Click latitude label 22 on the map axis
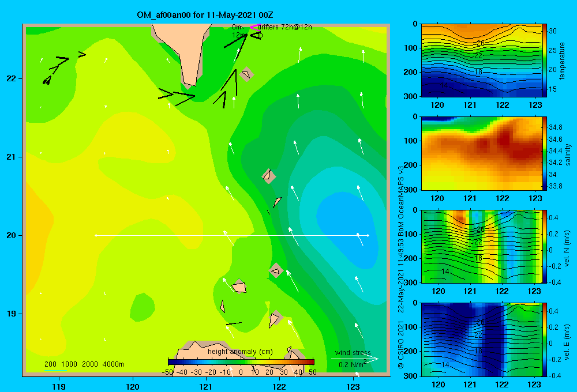Viewport: 577px width, 392px height. pos(12,79)
